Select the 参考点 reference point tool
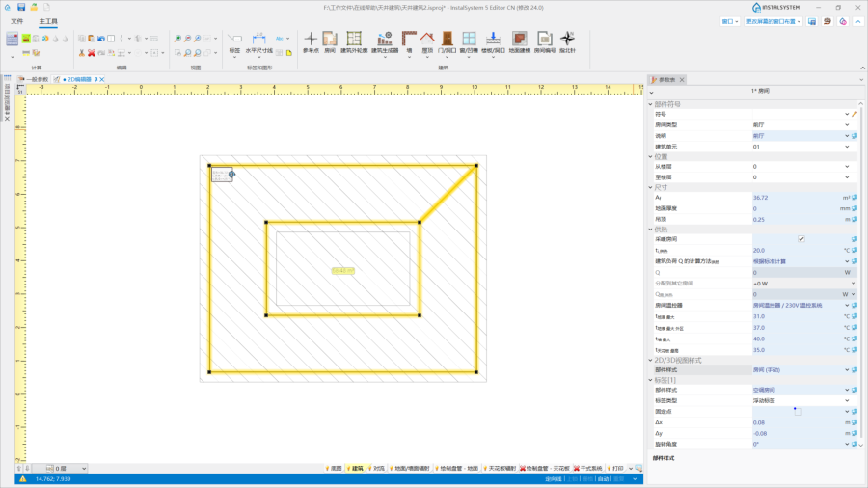Screen dimensions: 868x488 311,41
